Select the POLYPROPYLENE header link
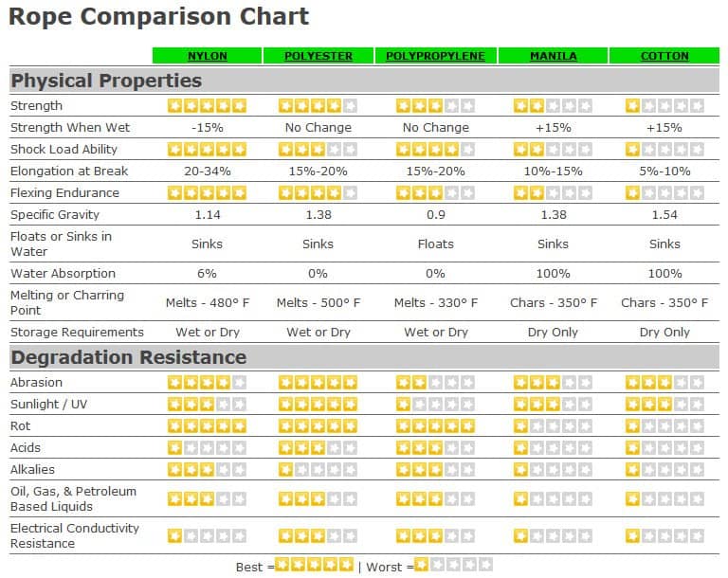Screen dimensions: 728x578 435,56
